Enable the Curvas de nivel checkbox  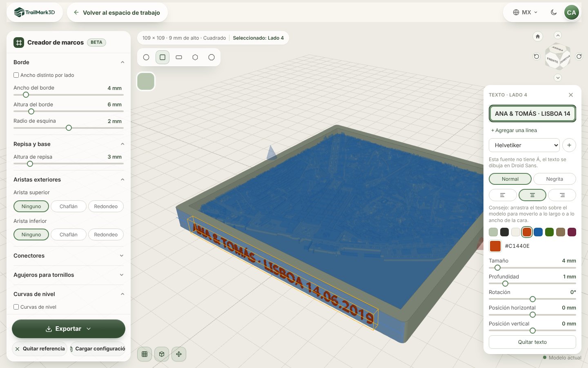click(x=16, y=307)
